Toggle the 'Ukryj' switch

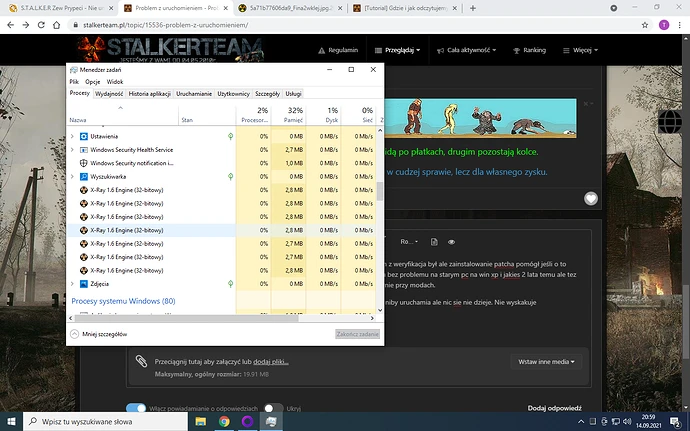[x=273, y=408]
